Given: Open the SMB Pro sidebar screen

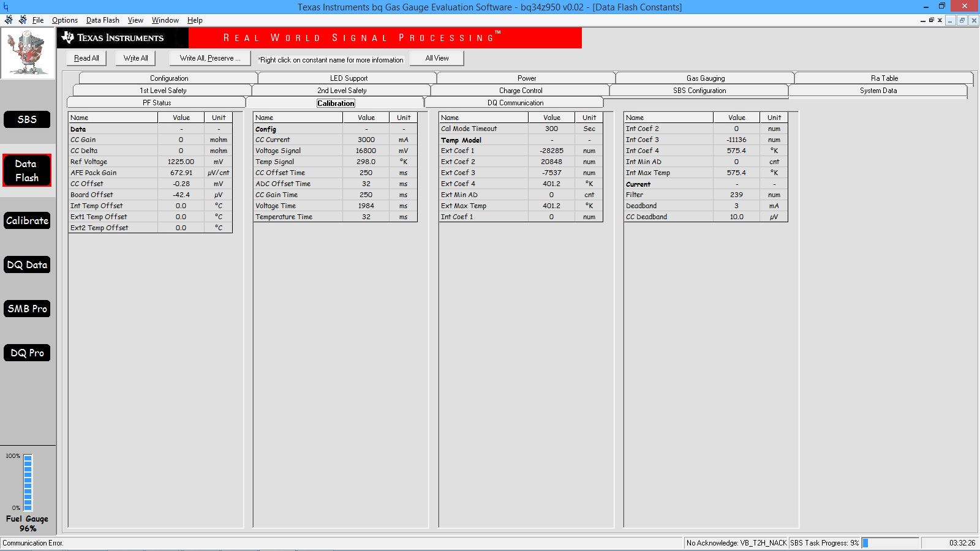Looking at the screenshot, I should pos(27,309).
